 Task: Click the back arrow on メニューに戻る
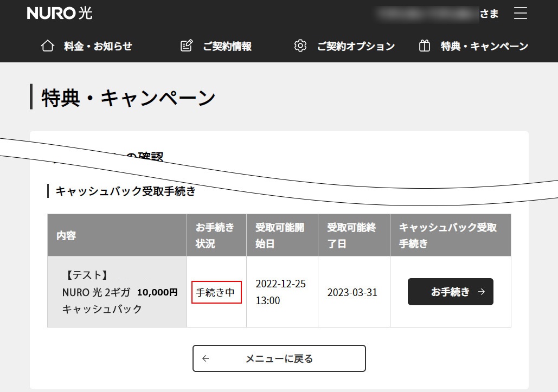coord(206,358)
